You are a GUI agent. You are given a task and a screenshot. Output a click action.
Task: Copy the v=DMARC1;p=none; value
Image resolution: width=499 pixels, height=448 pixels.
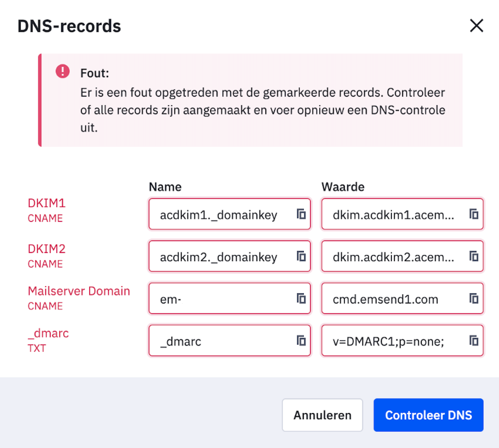pyautogui.click(x=474, y=340)
